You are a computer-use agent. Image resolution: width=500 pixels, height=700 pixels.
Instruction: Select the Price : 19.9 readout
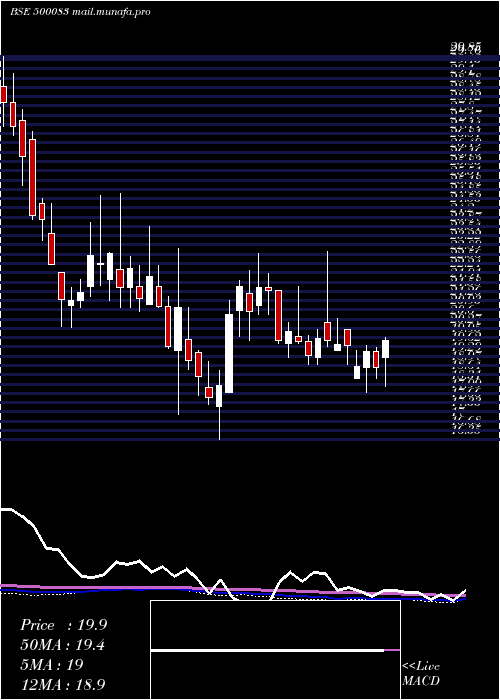[x=63, y=625]
